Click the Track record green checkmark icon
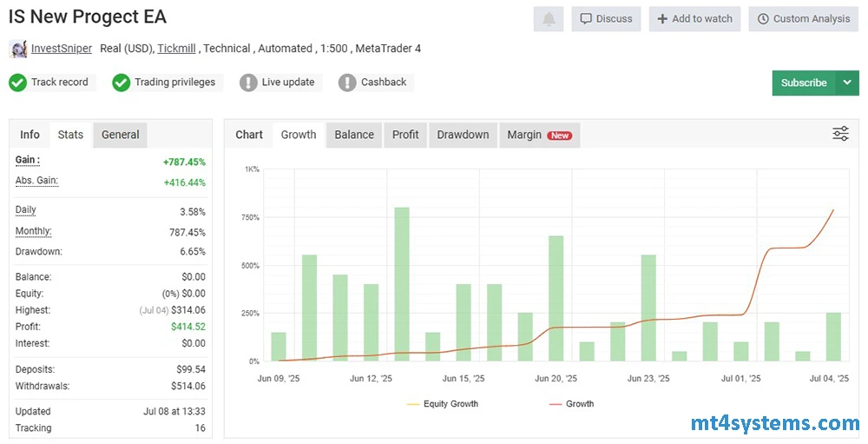 17,83
